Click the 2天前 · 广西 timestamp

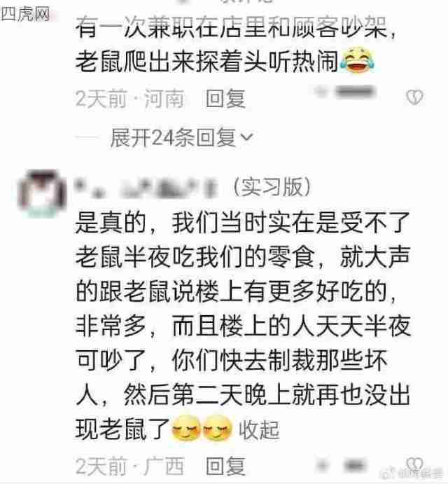coord(130,466)
